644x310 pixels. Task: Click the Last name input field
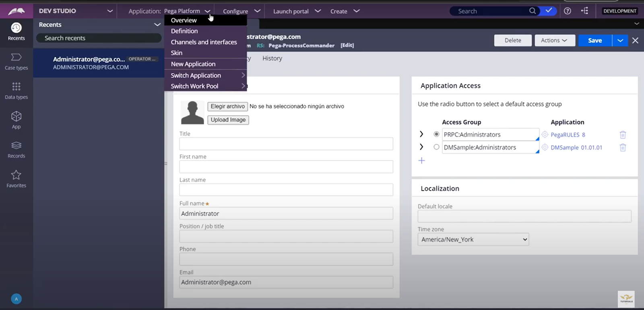point(286,190)
